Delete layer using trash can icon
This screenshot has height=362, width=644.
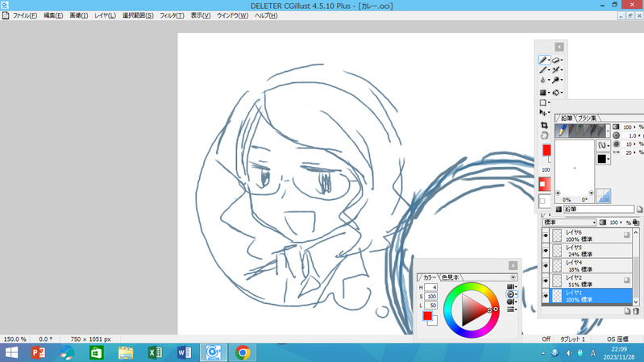pyautogui.click(x=636, y=311)
